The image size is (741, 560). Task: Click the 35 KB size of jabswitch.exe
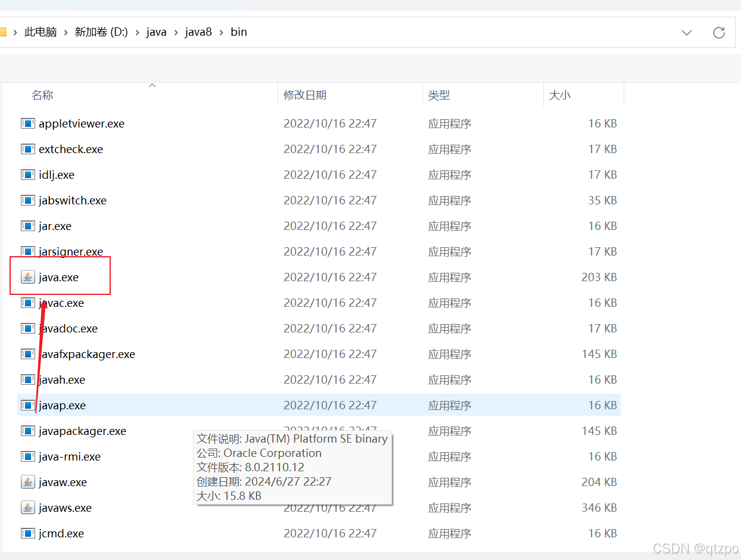click(603, 200)
